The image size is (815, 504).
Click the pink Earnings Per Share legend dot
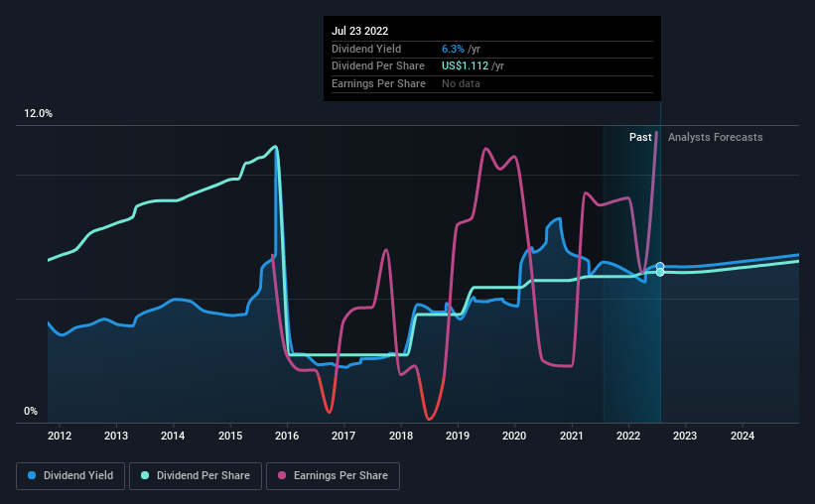(x=282, y=475)
